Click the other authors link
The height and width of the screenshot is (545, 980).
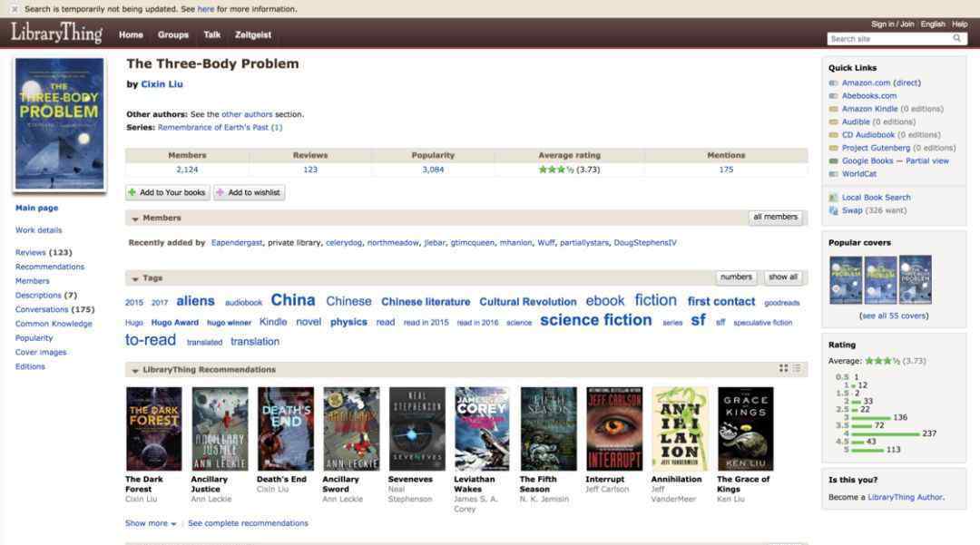point(247,115)
